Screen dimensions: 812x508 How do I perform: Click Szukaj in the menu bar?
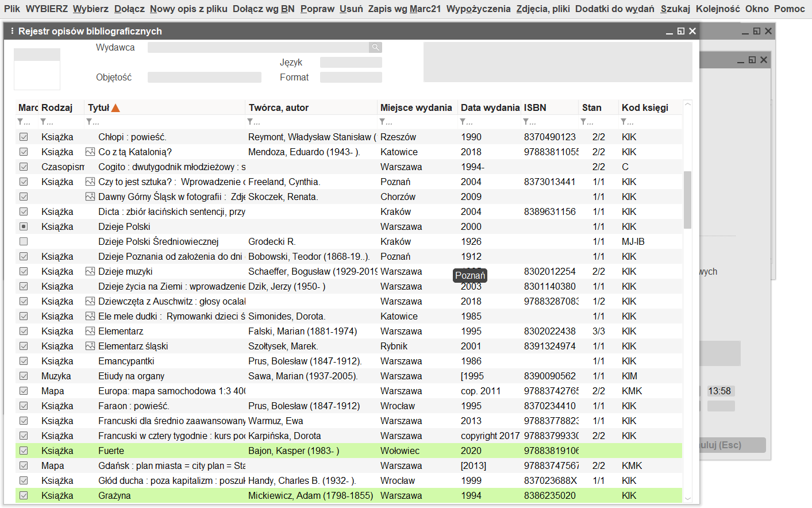tap(675, 9)
